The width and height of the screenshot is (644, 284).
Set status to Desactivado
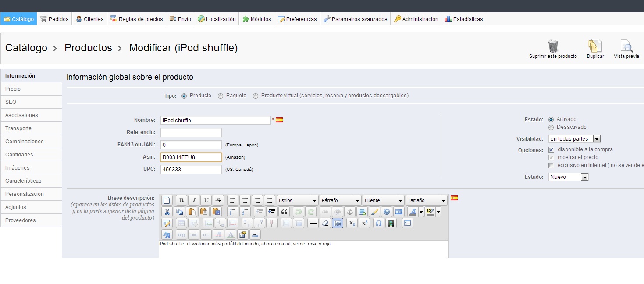click(551, 128)
